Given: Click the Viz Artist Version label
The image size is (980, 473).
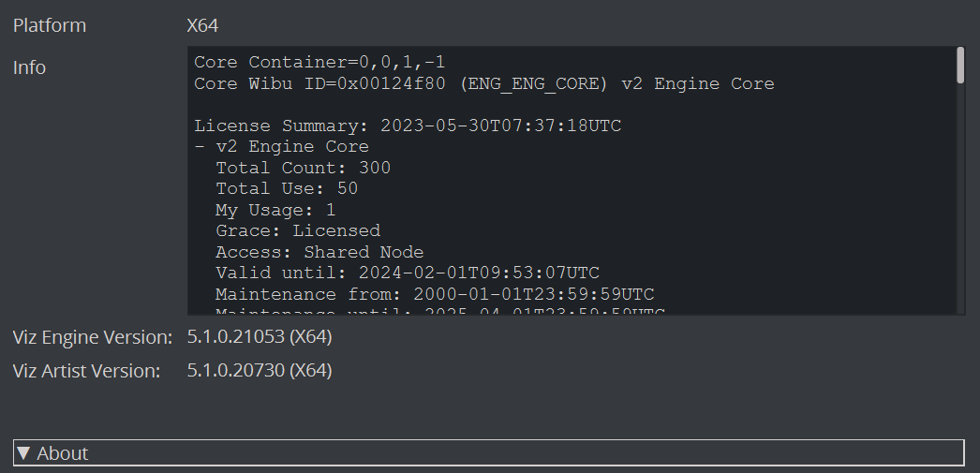Looking at the screenshot, I should click(x=87, y=371).
